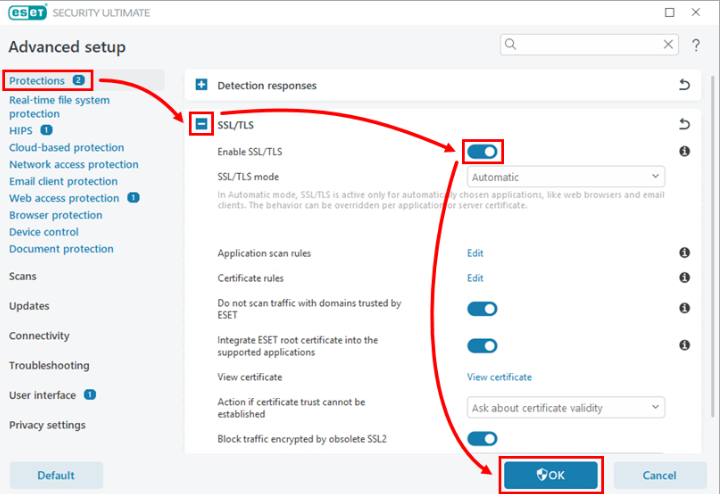Go to Connectivity section
The width and height of the screenshot is (720, 494).
39,336
